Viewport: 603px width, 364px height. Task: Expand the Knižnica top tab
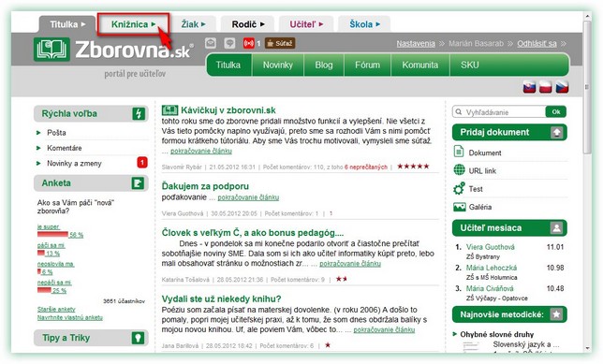(133, 24)
